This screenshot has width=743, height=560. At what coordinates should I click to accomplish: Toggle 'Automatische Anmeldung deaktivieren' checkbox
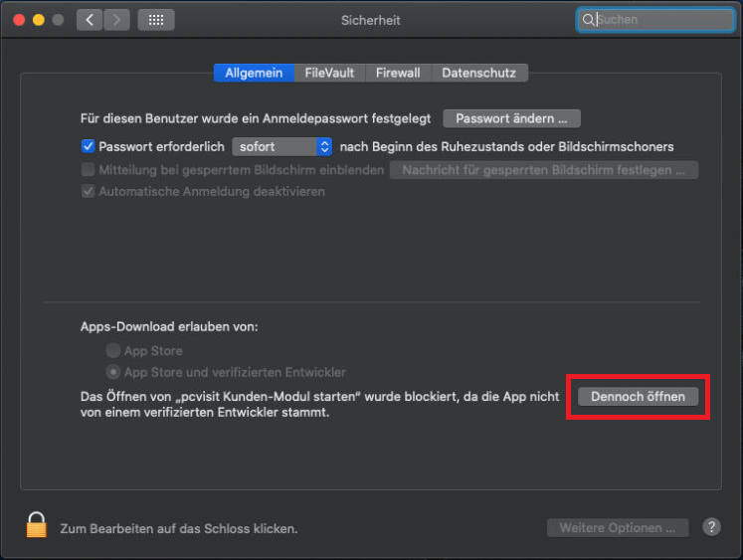89,191
